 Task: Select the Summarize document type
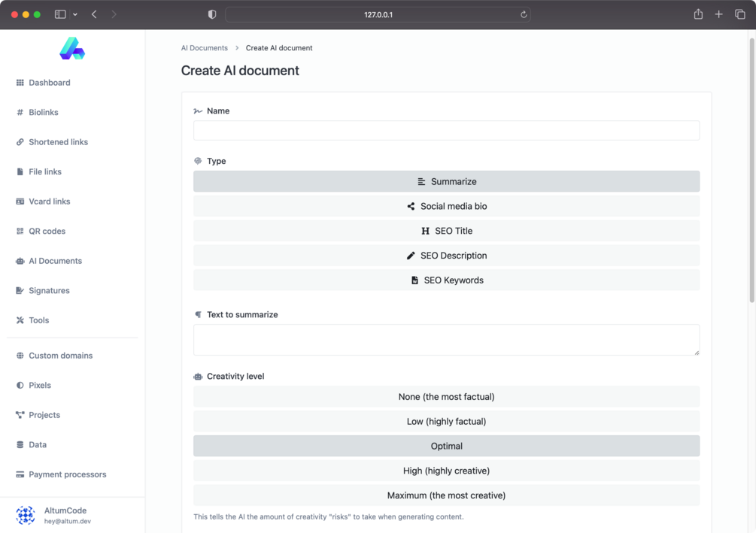click(x=447, y=182)
